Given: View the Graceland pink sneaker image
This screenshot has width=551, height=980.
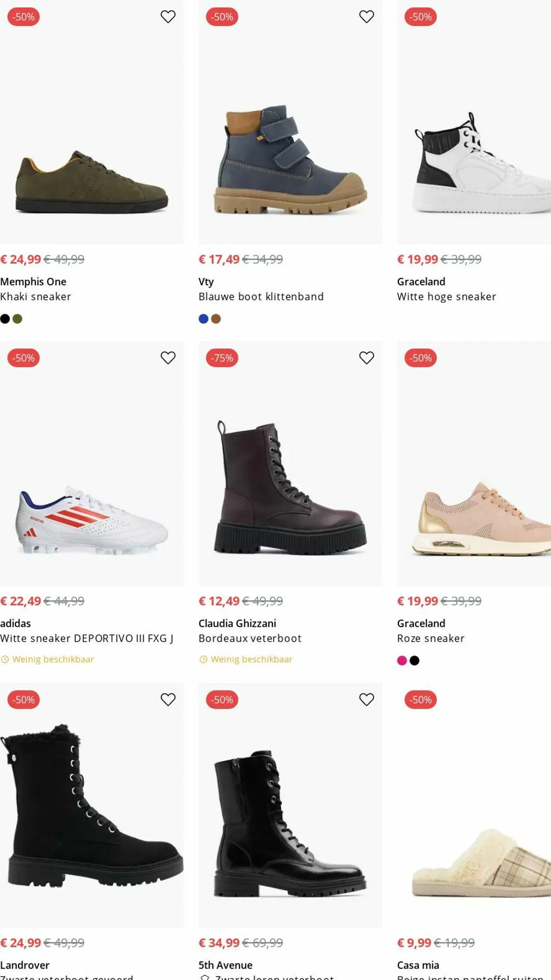Looking at the screenshot, I should [x=474, y=520].
